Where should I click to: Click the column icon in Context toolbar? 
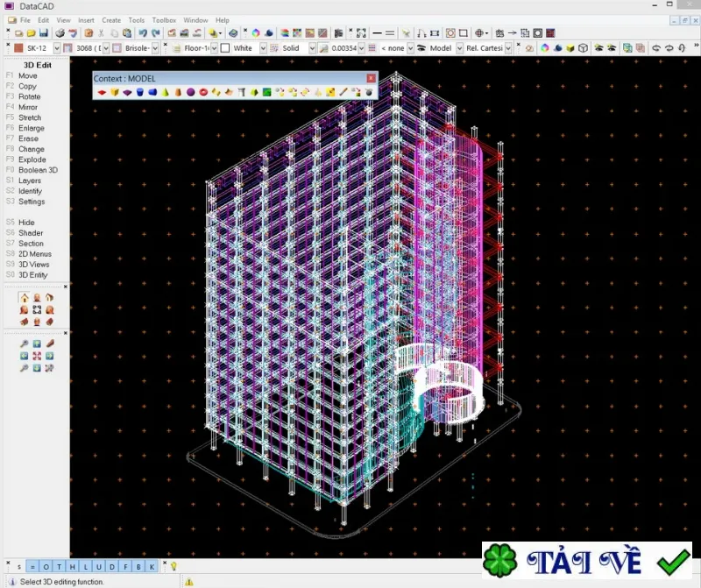tap(242, 93)
